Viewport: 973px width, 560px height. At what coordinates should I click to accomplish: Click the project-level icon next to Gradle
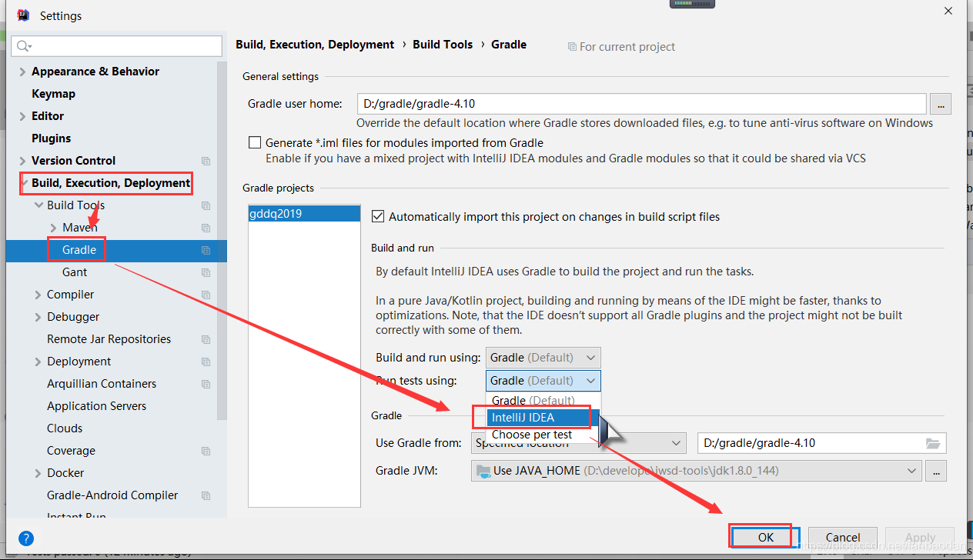[206, 250]
